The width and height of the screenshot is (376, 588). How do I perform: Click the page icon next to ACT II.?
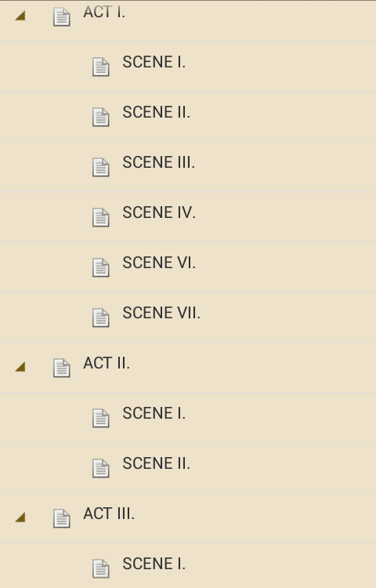[x=61, y=368]
